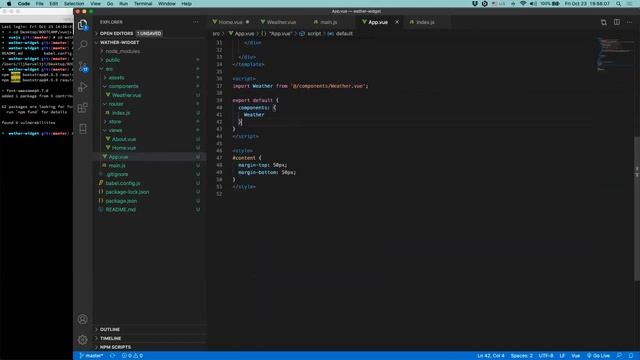Click the master* branch in status bar
Screen dimensions: 640x360
pyautogui.click(x=91, y=356)
